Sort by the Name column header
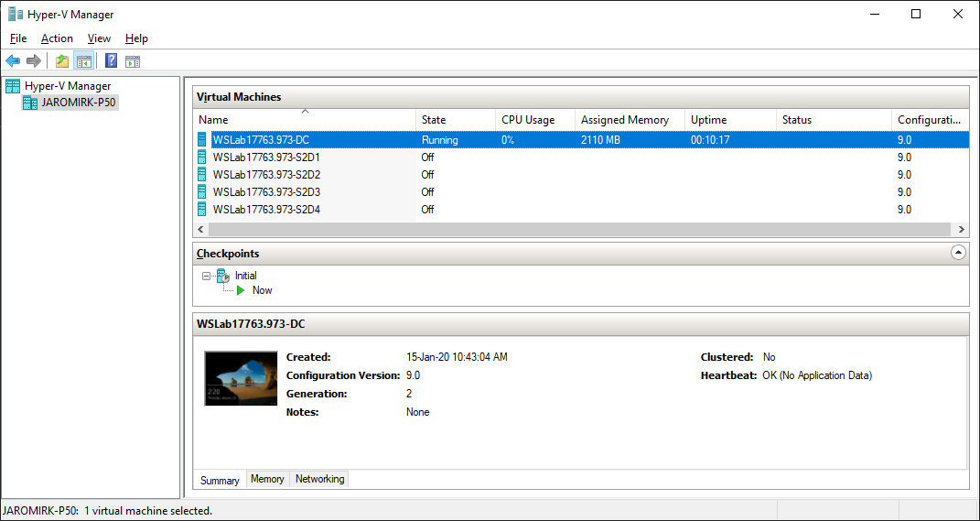Screen dimensions: 980x521 [305, 119]
